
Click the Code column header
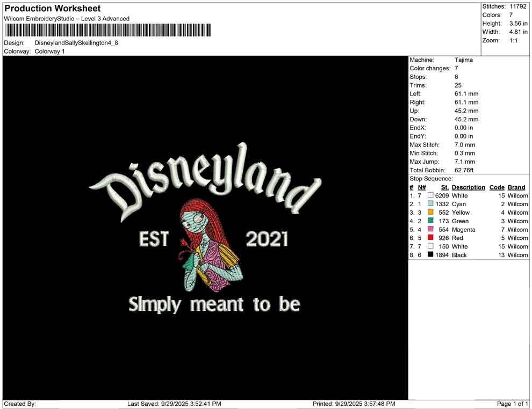pos(497,187)
